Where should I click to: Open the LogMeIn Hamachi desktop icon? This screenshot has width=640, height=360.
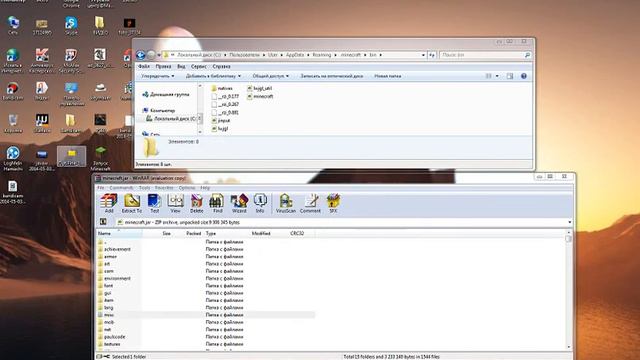(13, 159)
